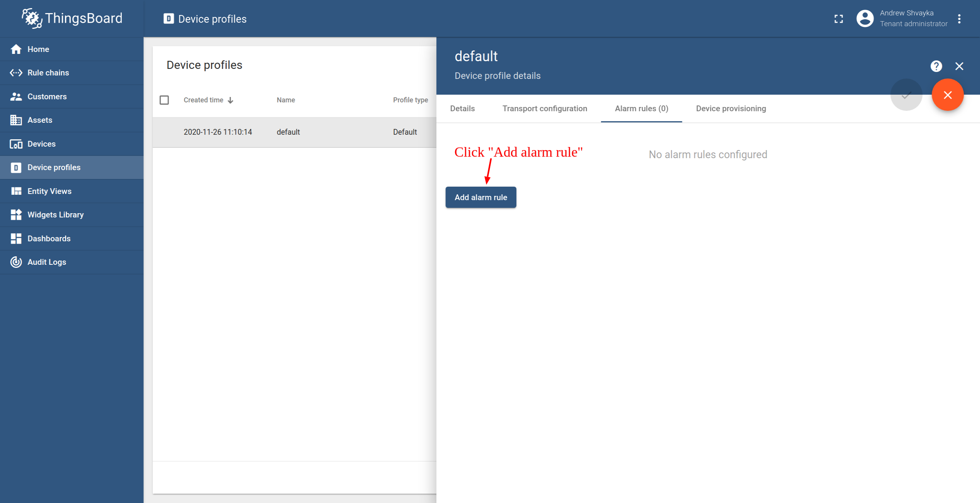Image resolution: width=980 pixels, height=503 pixels.
Task: Click the Add alarm rule button
Action: [481, 197]
